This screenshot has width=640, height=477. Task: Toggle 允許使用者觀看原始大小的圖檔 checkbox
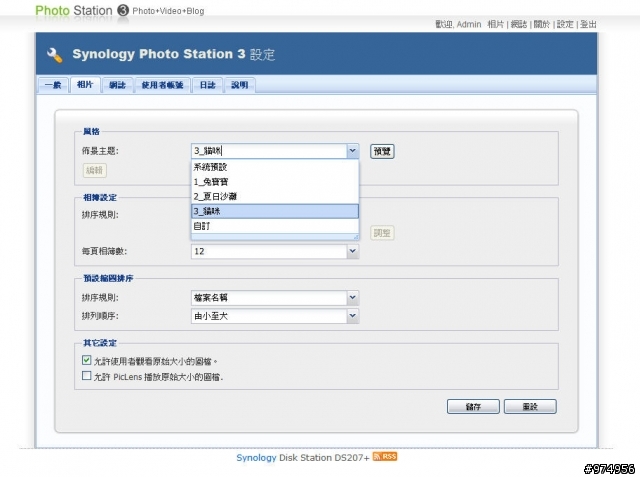86,360
